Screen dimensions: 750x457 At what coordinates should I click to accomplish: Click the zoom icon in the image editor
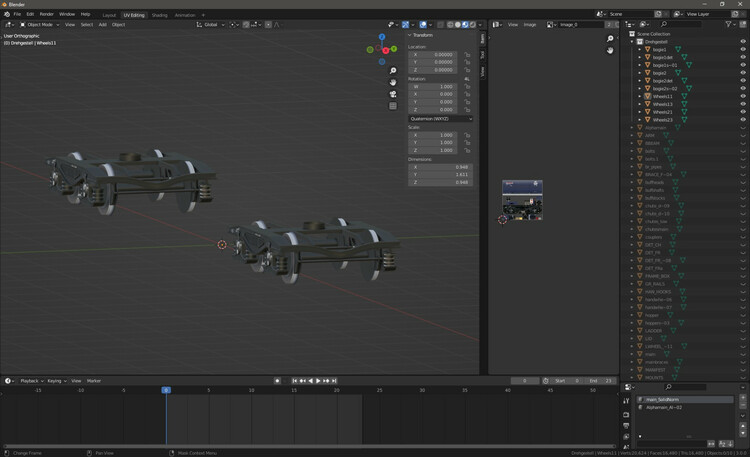tap(610, 39)
